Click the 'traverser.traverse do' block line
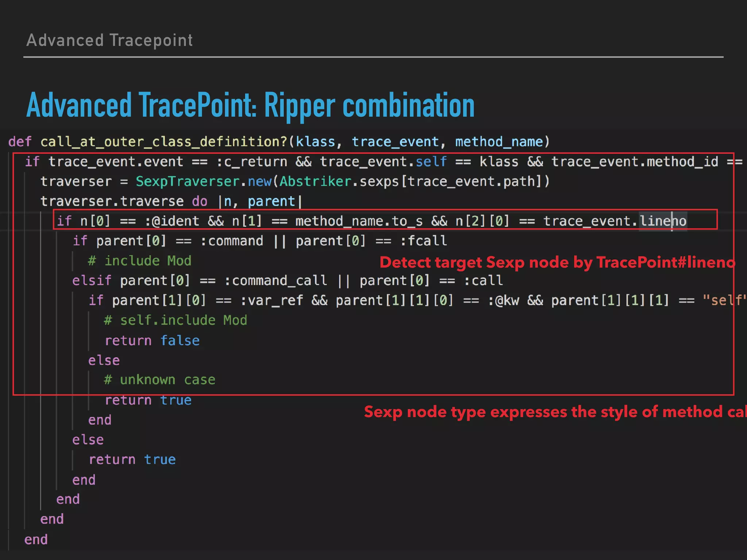Viewport: 747px width, 560px height. 124,201
